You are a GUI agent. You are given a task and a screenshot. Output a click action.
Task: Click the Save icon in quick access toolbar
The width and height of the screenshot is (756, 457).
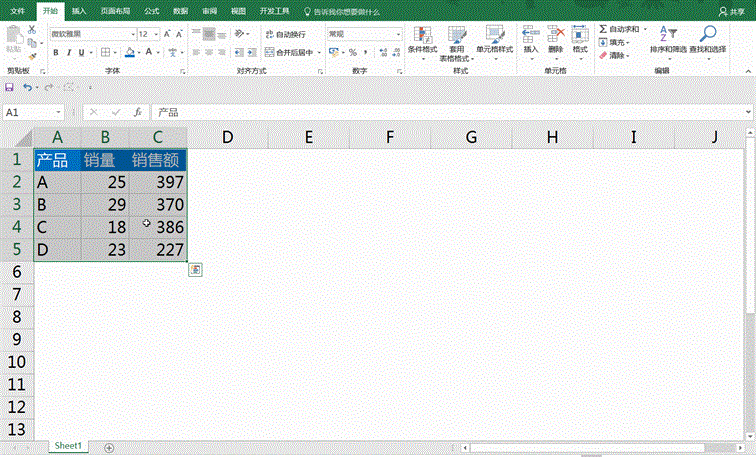coord(9,88)
